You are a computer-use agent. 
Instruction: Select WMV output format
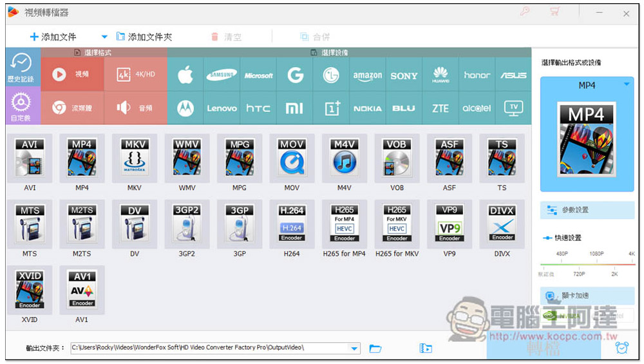(187, 158)
